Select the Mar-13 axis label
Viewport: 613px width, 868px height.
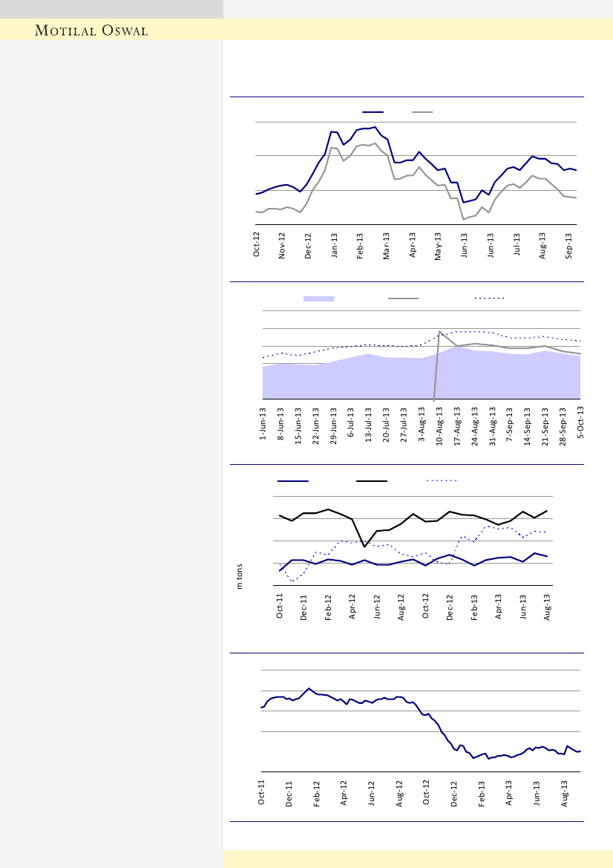click(x=387, y=245)
